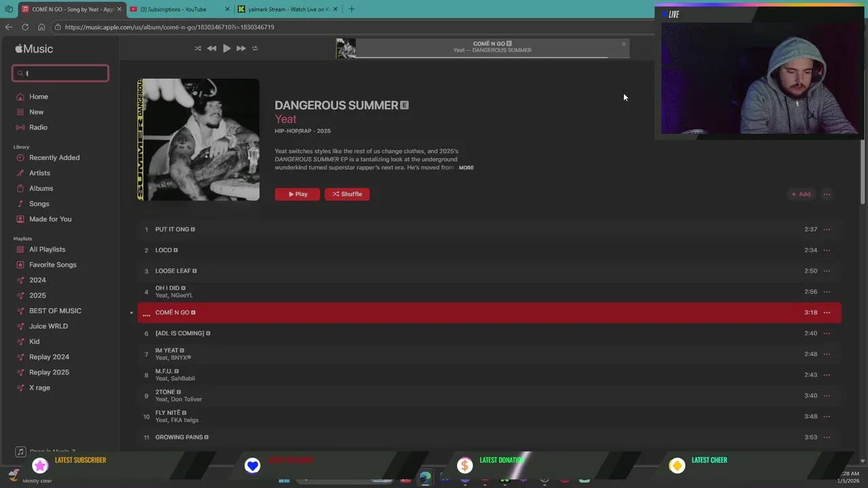This screenshot has height=488, width=868.
Task: Open the Don Toliver artist link
Action: pos(186,399)
